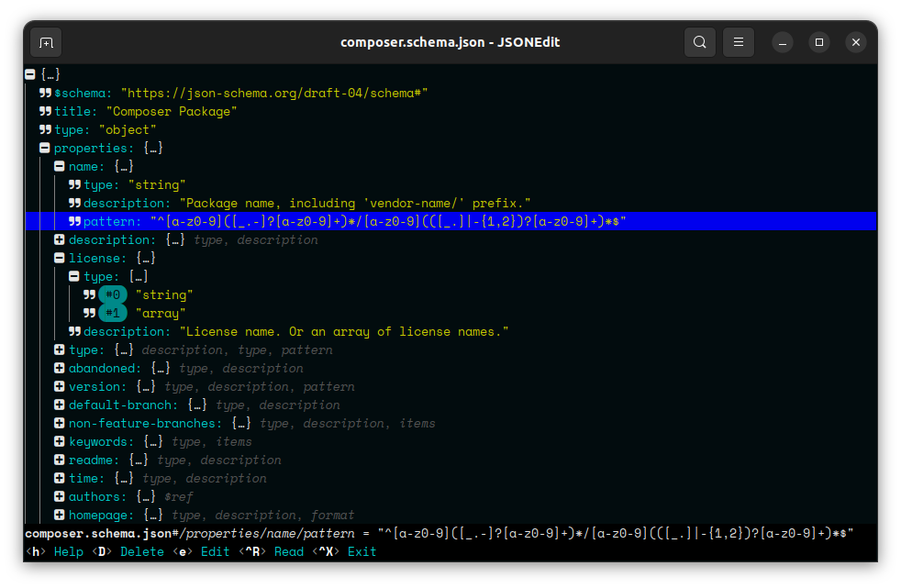
Task: Click quote icon beside license description
Action: [x=74, y=332]
